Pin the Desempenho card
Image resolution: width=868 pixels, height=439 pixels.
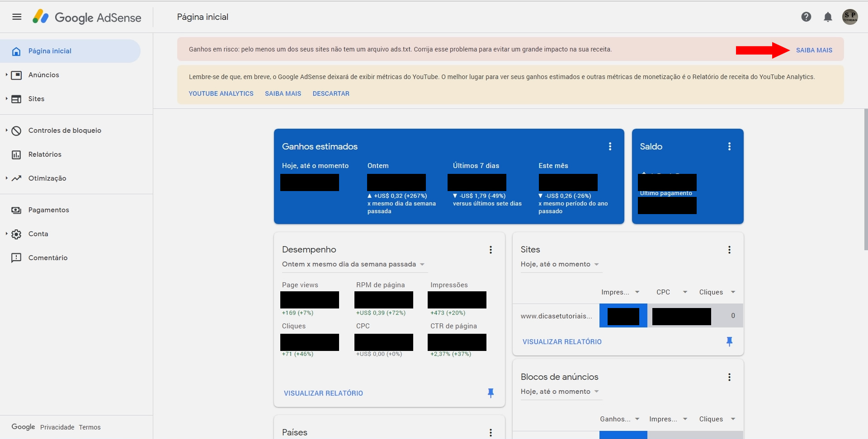pos(491,393)
